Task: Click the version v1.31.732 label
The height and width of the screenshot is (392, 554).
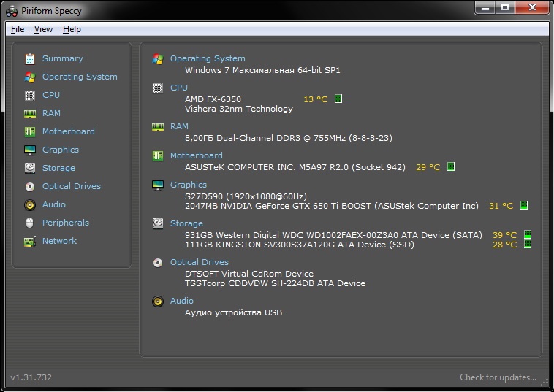Action: 31,377
